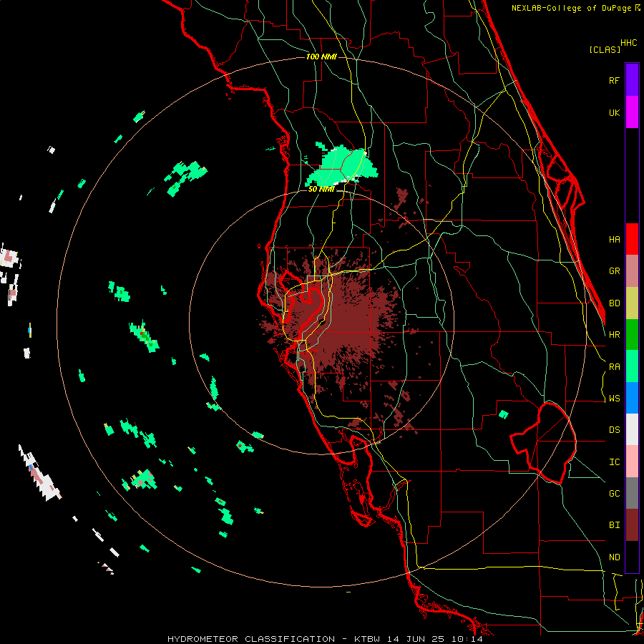The height and width of the screenshot is (644, 644).
Task: Click the 'DS' legend label
Action: (614, 429)
